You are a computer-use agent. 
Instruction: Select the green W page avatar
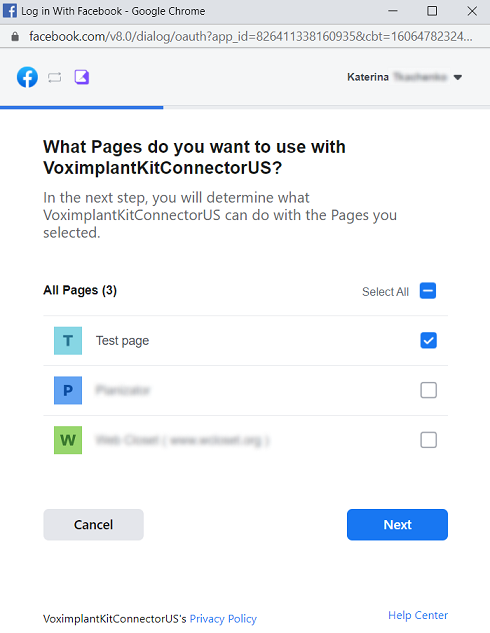click(x=68, y=440)
